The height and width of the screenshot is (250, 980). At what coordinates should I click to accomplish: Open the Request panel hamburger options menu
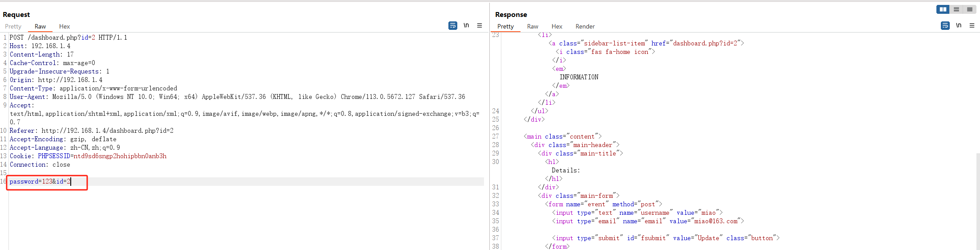[480, 25]
